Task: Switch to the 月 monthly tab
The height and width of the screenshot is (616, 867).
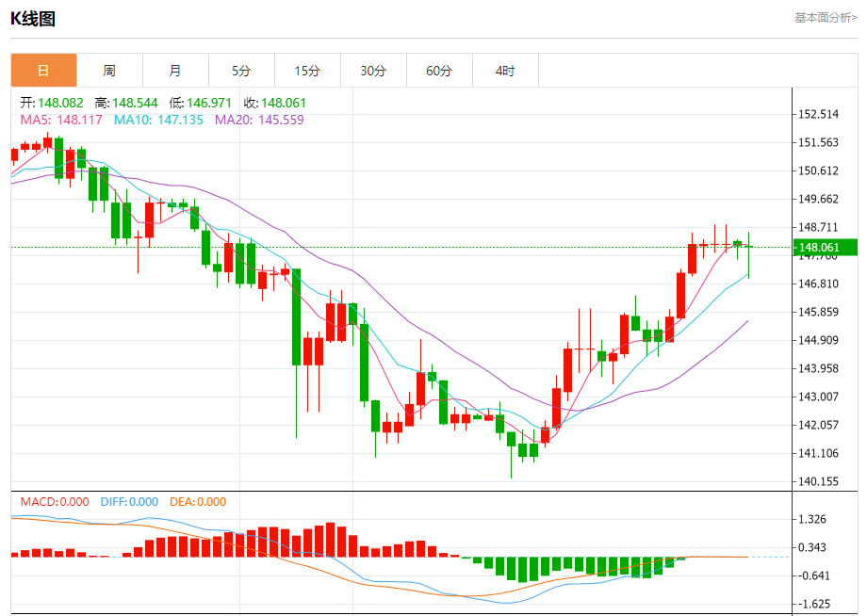Action: tap(175, 71)
